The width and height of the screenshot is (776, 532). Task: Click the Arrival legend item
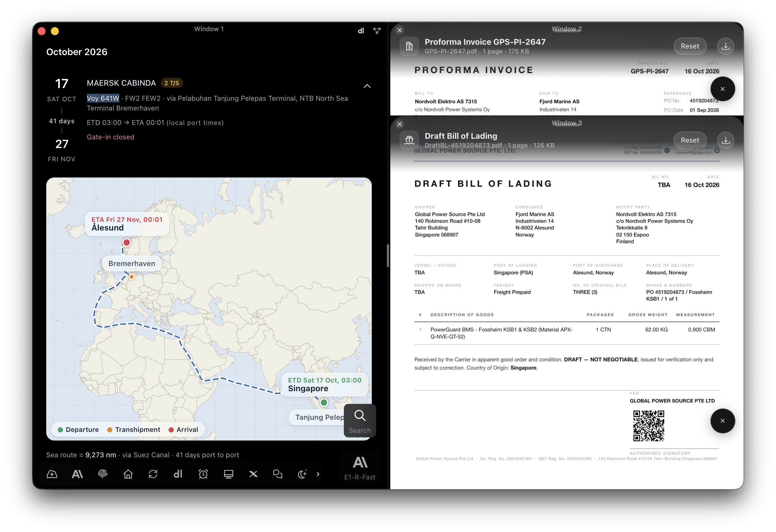pos(183,430)
